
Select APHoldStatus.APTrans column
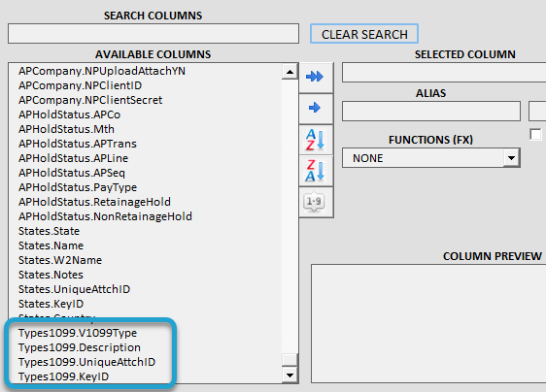pos(78,144)
